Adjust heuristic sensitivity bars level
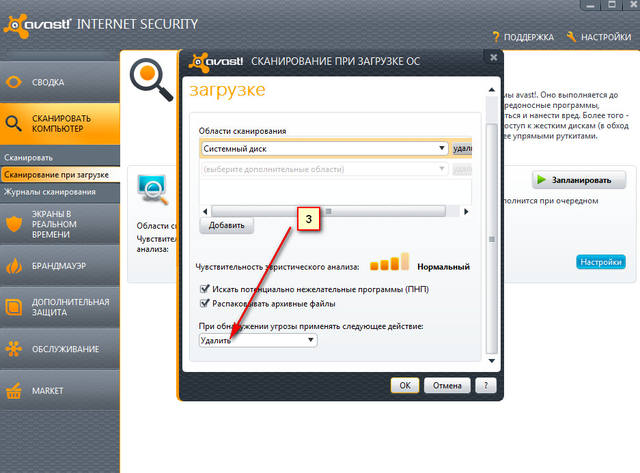 click(389, 262)
